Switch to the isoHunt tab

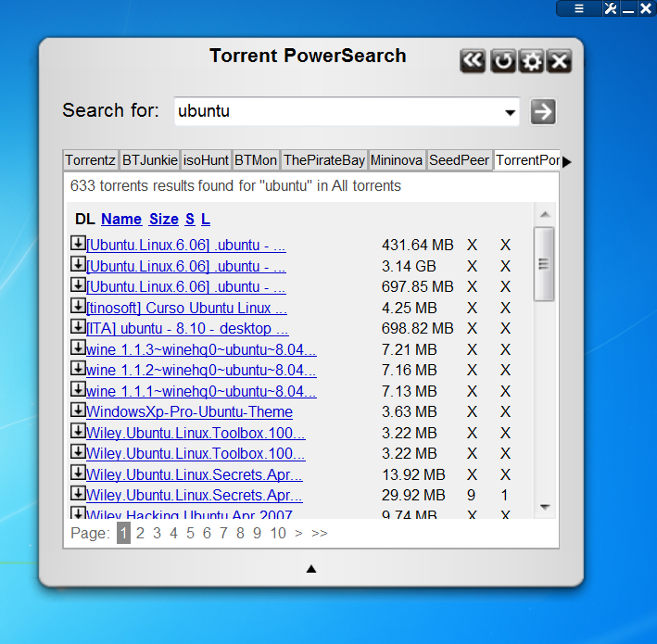tap(206, 160)
